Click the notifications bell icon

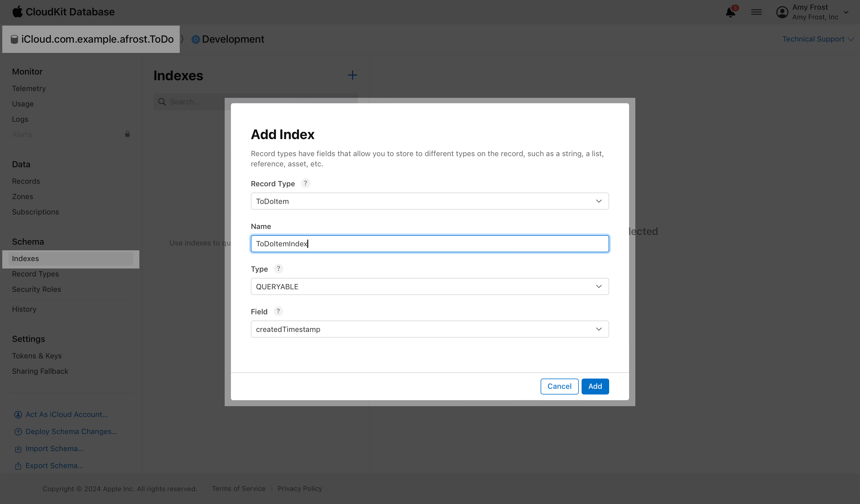point(730,12)
